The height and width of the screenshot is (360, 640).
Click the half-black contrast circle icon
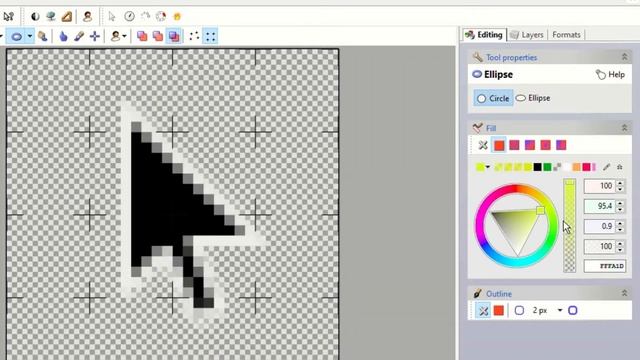click(35, 16)
